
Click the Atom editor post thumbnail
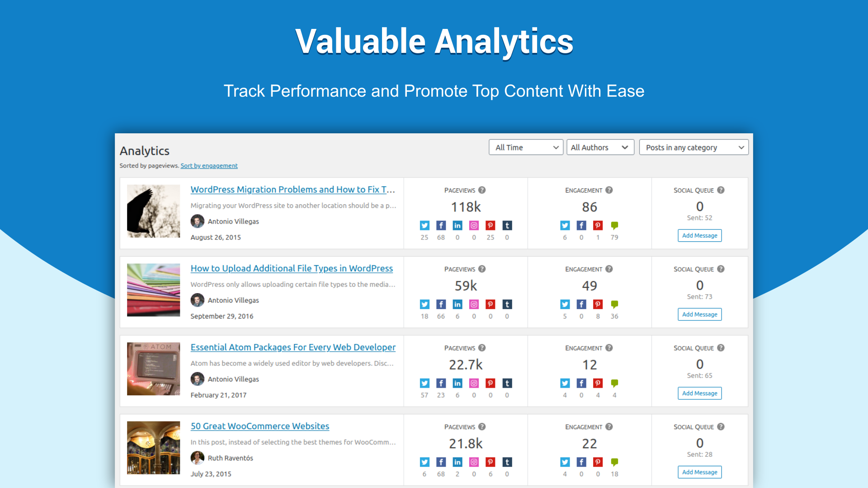click(x=153, y=369)
